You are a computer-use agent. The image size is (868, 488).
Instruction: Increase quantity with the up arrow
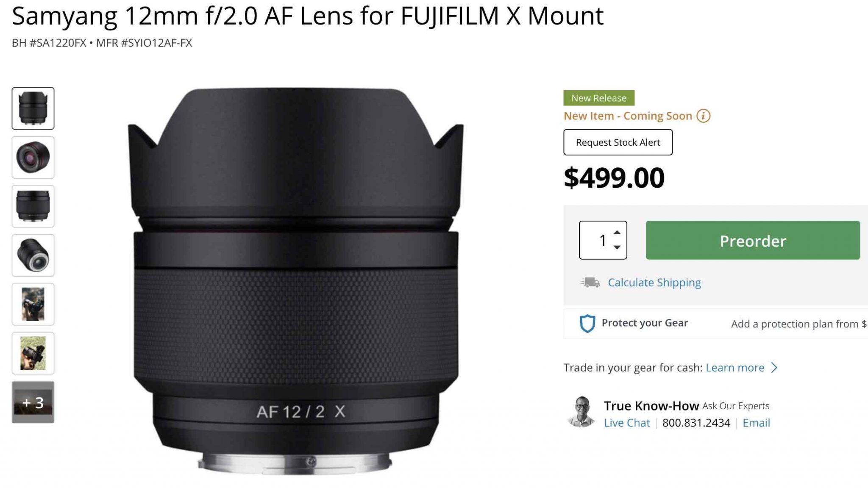pyautogui.click(x=616, y=233)
